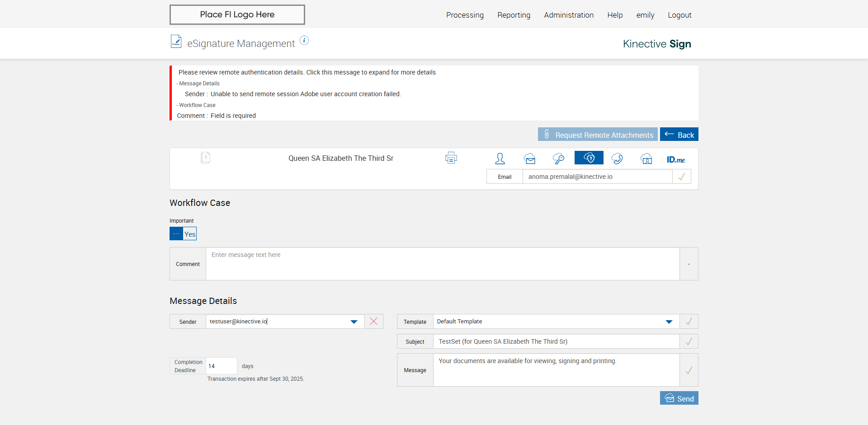Click Request Remote Attachments
The width and height of the screenshot is (868, 425).
tap(598, 135)
